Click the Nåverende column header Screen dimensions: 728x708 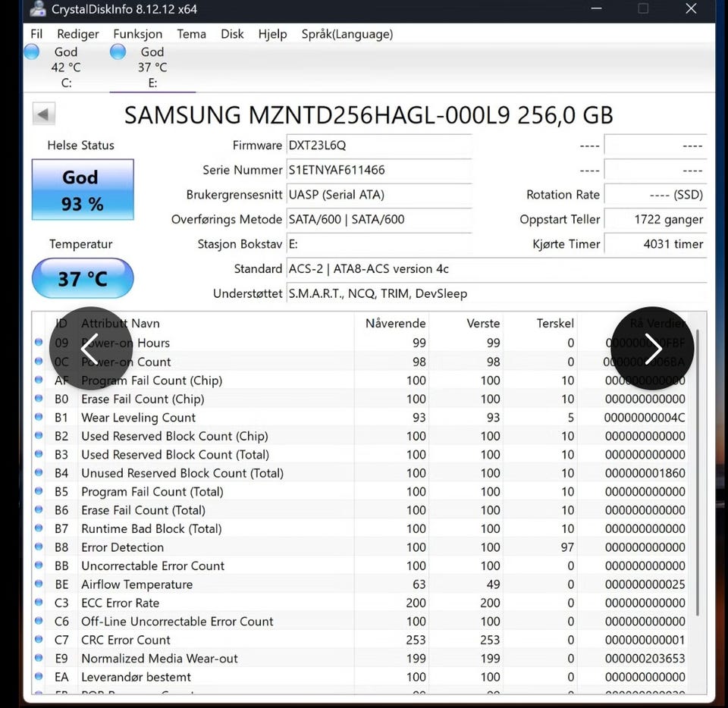395,324
